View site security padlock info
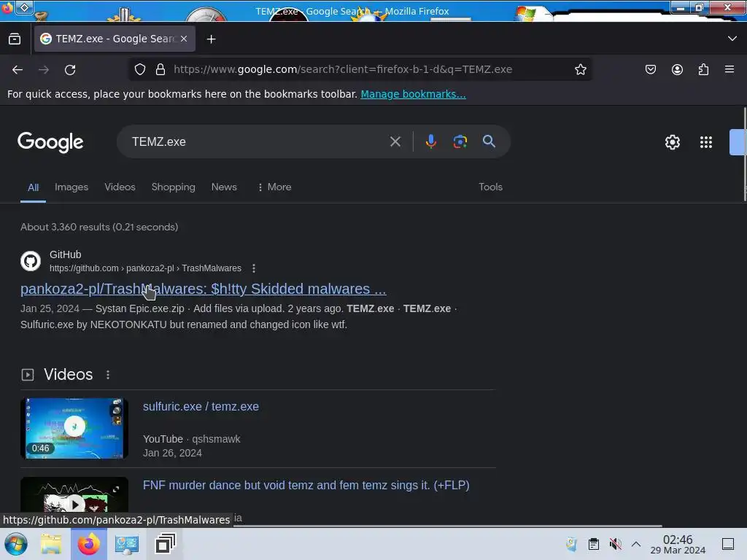Image resolution: width=747 pixels, height=560 pixels. click(160, 69)
